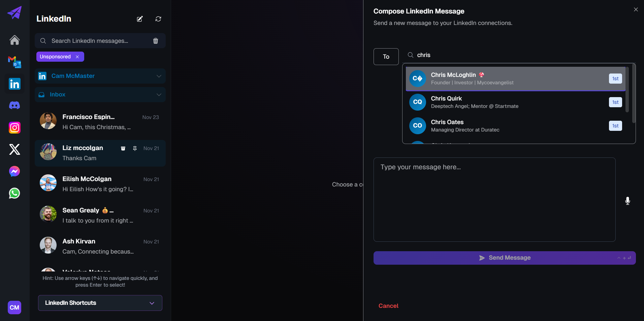Collapse the Cam McMaster account section

tap(159, 76)
